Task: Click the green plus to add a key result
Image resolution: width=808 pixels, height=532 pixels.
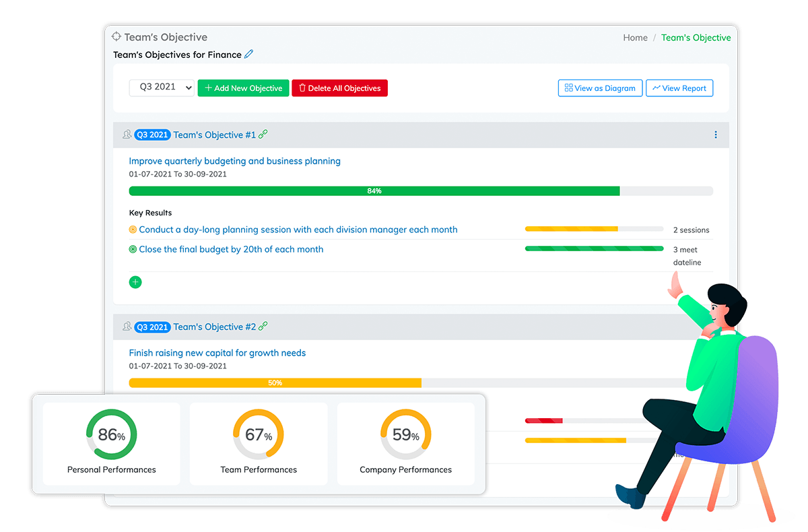Action: [x=135, y=281]
